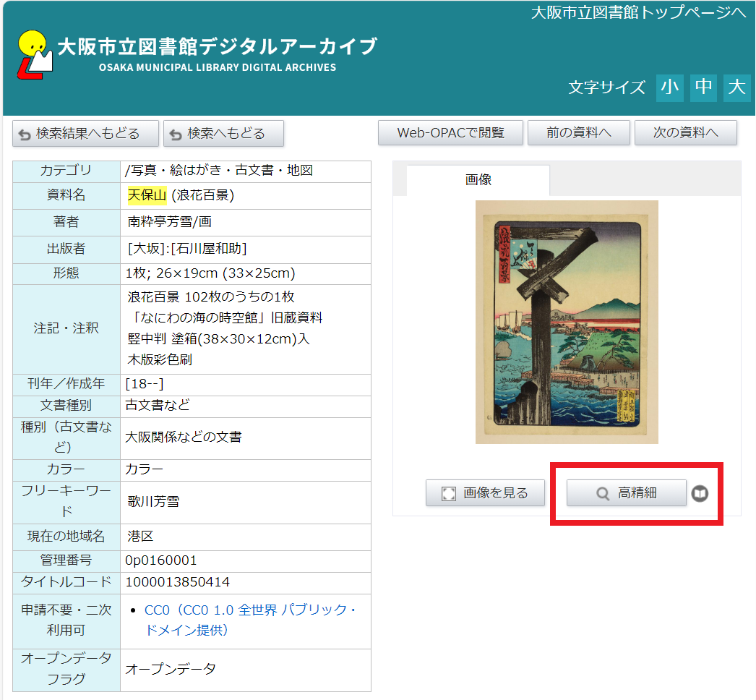Image resolution: width=756 pixels, height=700 pixels.
Task: Click the fullscreen icon in 画像を見る button
Action: [x=448, y=493]
